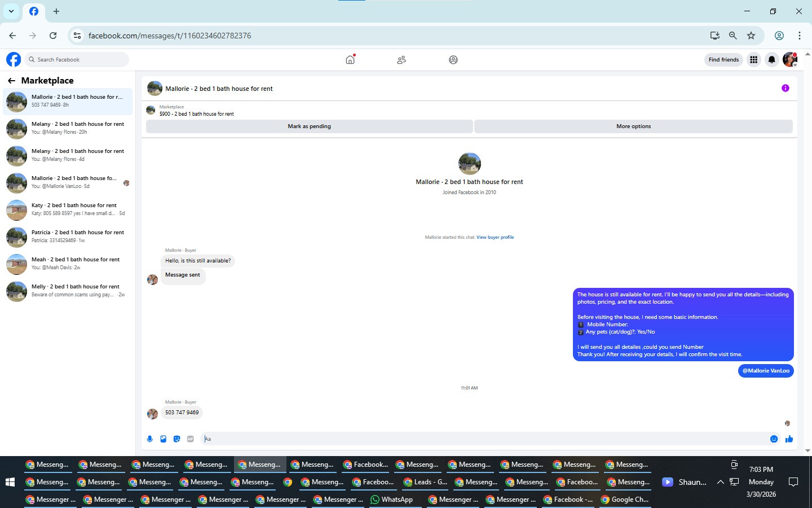Open WhatsApp from the taskbar
812x508 pixels.
point(392,500)
